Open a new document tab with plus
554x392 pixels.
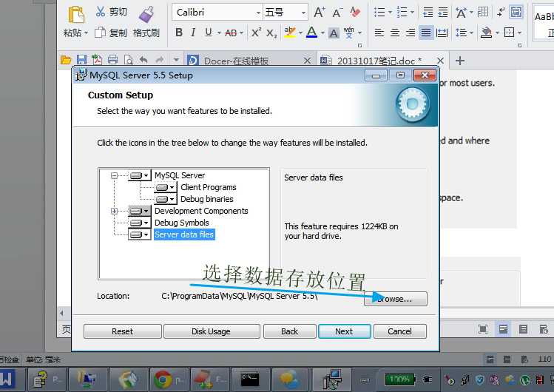click(459, 61)
